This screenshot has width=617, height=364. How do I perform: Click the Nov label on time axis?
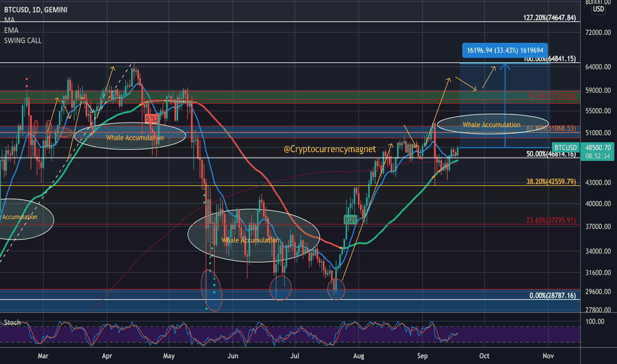[x=548, y=356]
